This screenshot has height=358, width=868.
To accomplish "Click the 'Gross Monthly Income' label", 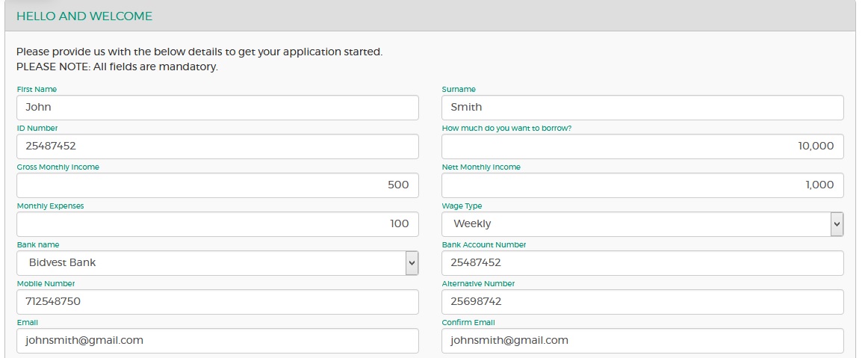I will coord(58,167).
